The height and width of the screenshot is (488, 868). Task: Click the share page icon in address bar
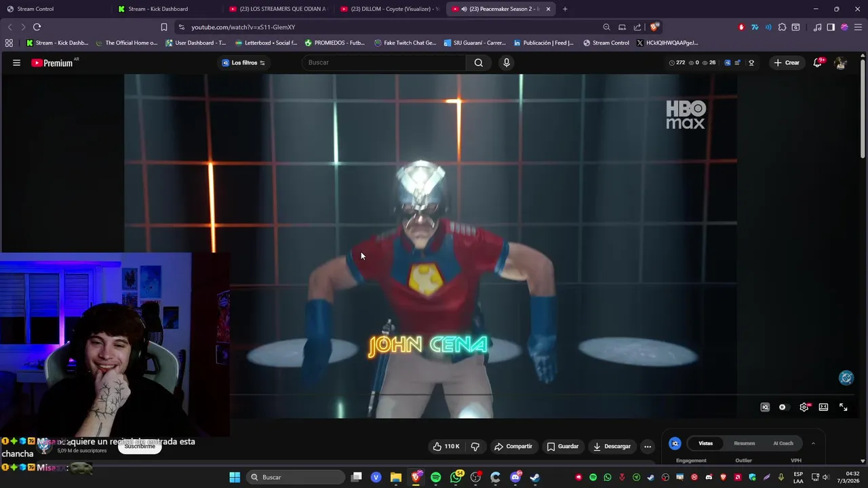637,27
